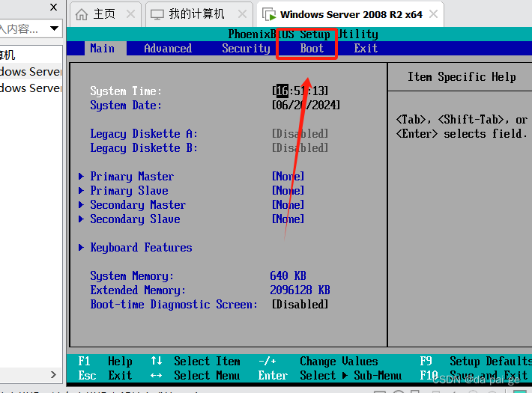This screenshot has height=393, width=532.
Task: Switch to the 主页 tab
Action: tap(106, 14)
